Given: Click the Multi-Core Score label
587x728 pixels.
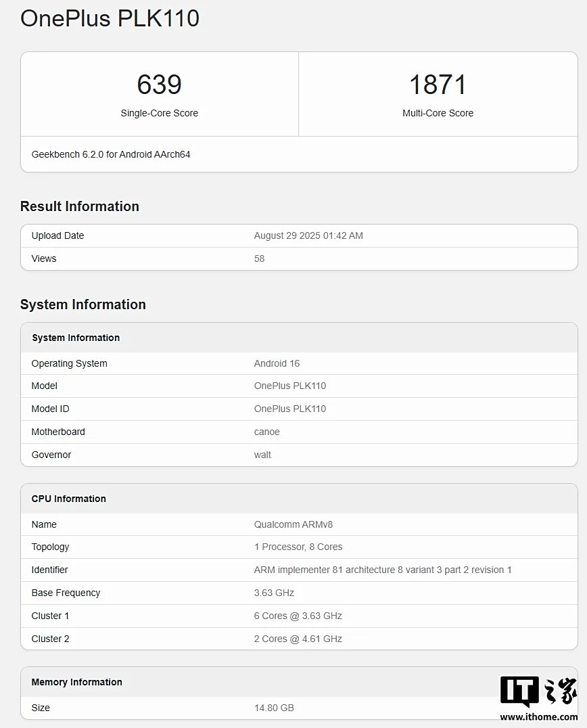Looking at the screenshot, I should pyautogui.click(x=438, y=113).
